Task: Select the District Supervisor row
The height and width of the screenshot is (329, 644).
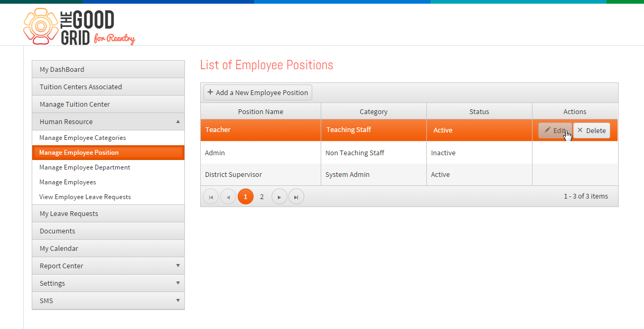Action: [x=409, y=174]
